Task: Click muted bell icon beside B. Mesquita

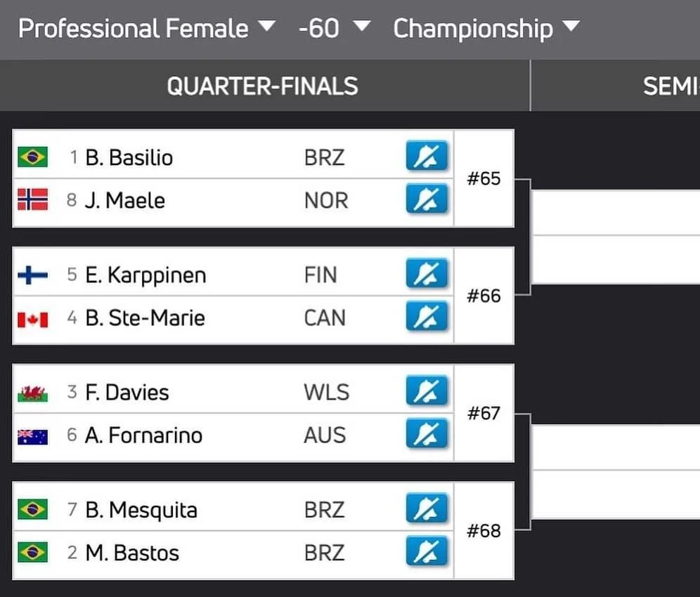Action: point(427,509)
